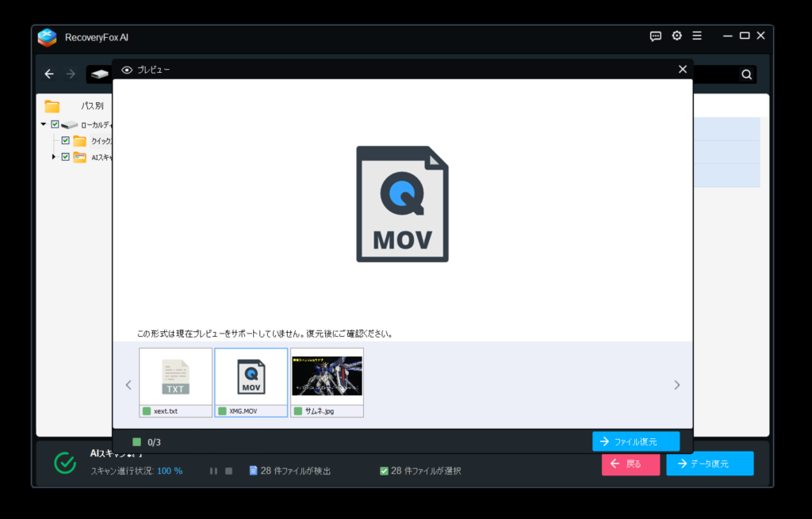Show previous thumbnails with left chevron
This screenshot has width=812, height=519.
(x=128, y=385)
